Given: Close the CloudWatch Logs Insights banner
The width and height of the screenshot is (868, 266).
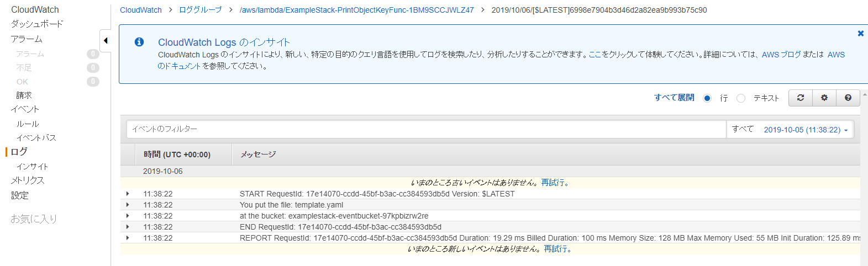Looking at the screenshot, I should (860, 34).
